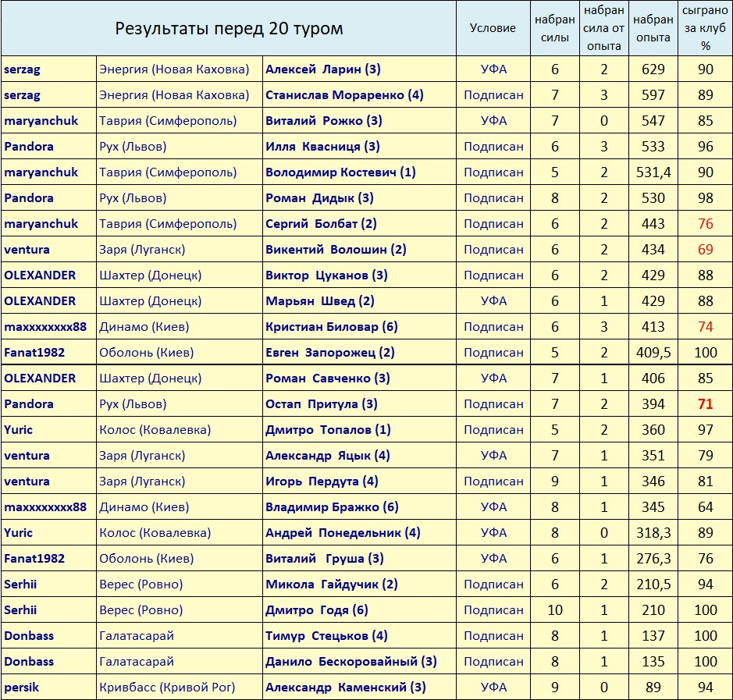Click club 'Шахтер (Донецк)' in Цуканов row
Viewport: 733px width, 700px height.
coord(150,275)
